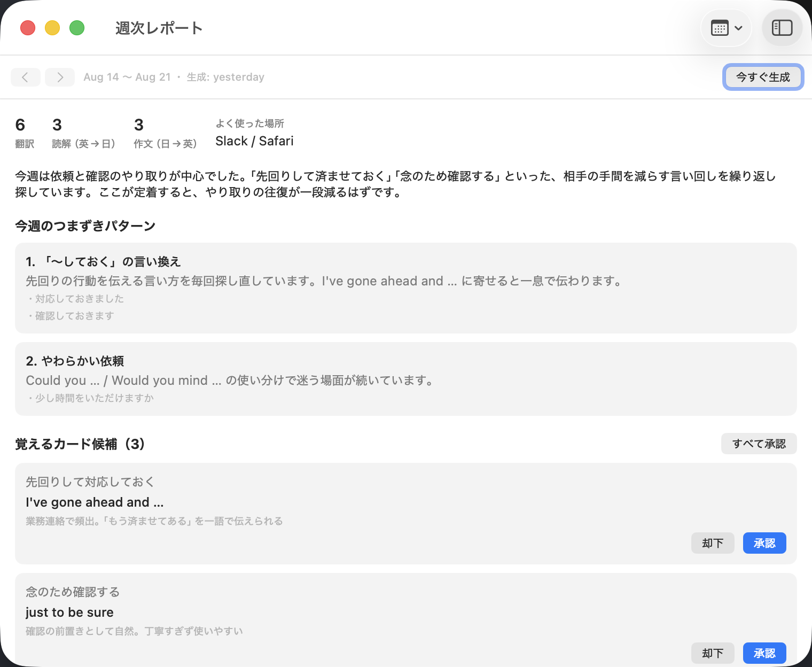This screenshot has height=667, width=812.
Task: Reject the "I've gone ahead and ..." card
Action: pos(713,543)
